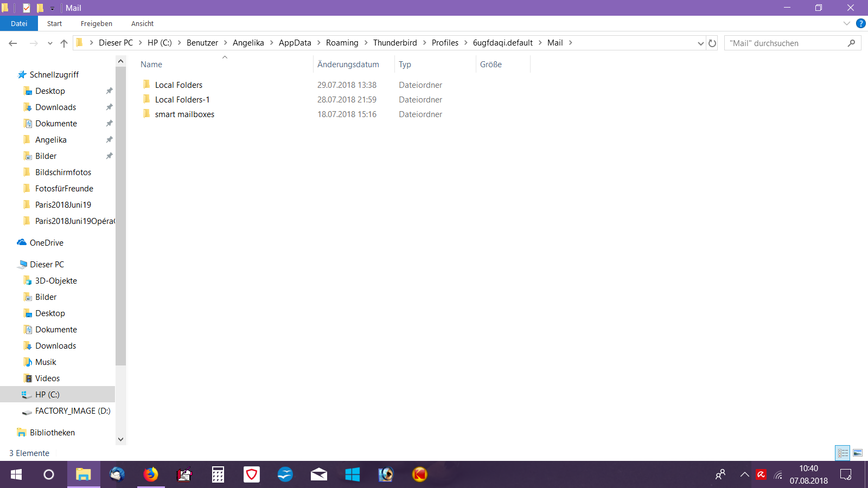Open Musik under Dieser PC
This screenshot has height=488, width=868.
46,362
